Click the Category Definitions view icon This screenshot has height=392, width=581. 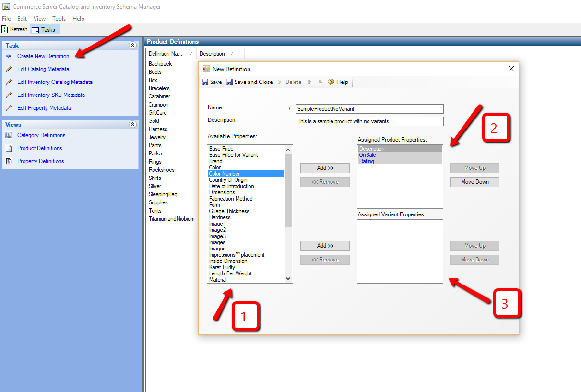click(8, 135)
